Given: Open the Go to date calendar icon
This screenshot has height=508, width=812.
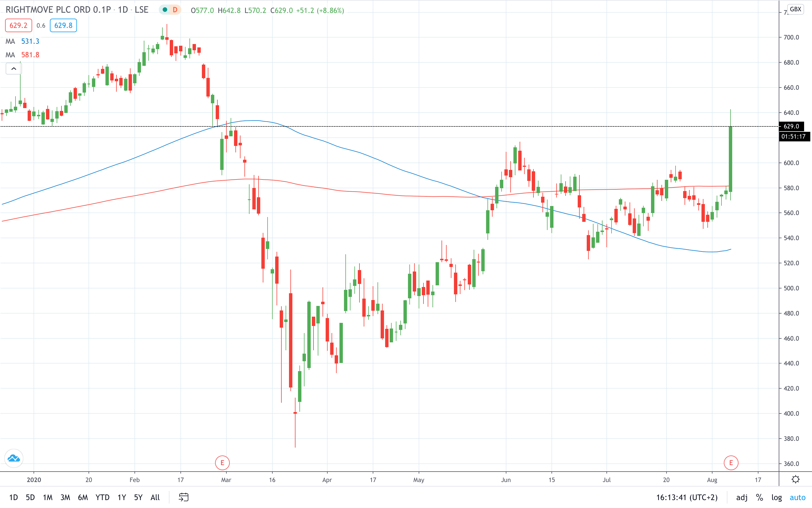Looking at the screenshot, I should [184, 497].
